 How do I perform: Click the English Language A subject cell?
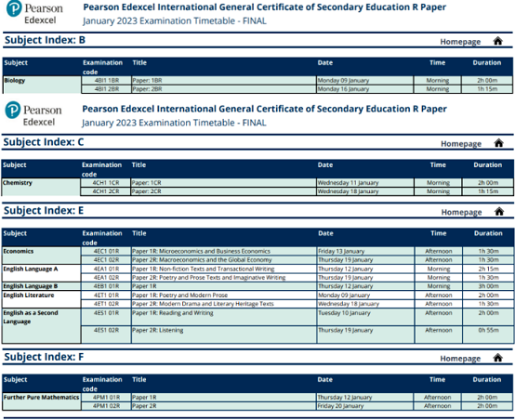(42, 273)
